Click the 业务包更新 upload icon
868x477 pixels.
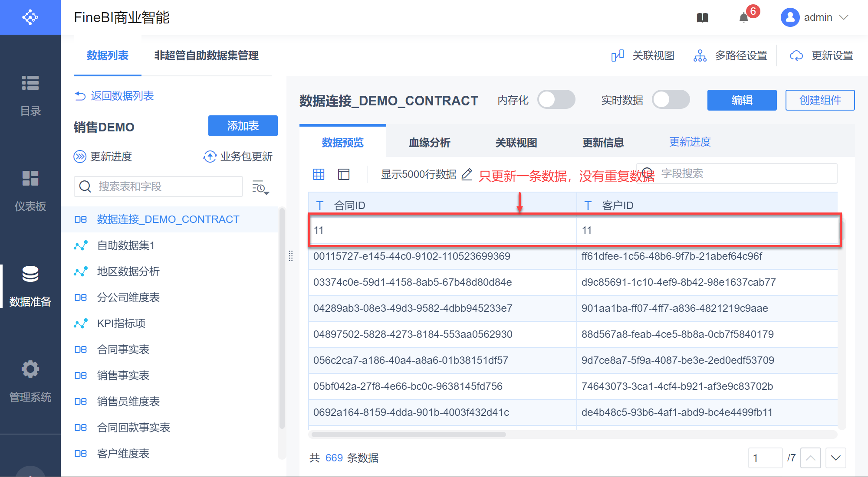point(210,157)
